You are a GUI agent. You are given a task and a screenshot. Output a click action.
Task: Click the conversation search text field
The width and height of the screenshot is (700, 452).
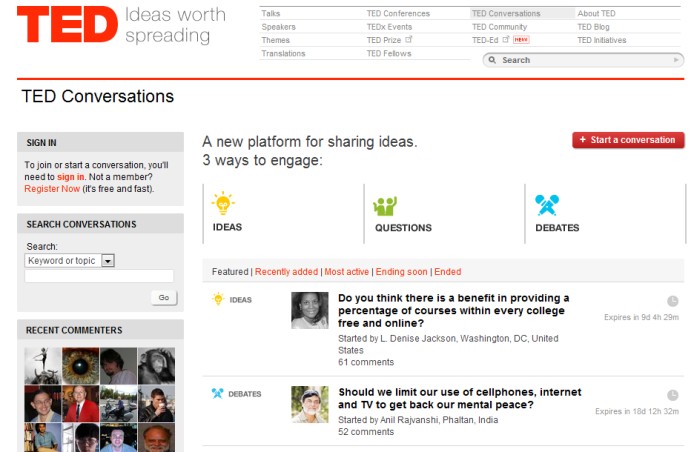pos(99,276)
